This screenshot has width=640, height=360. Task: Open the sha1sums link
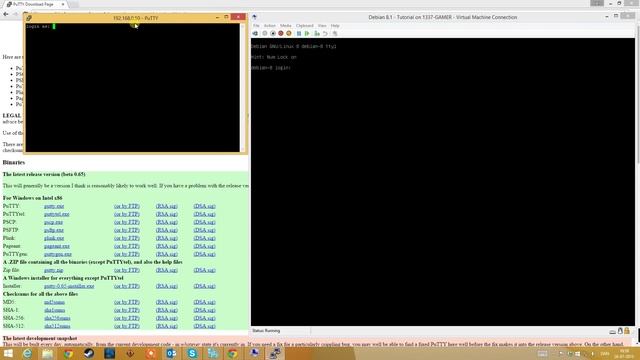pos(54,310)
